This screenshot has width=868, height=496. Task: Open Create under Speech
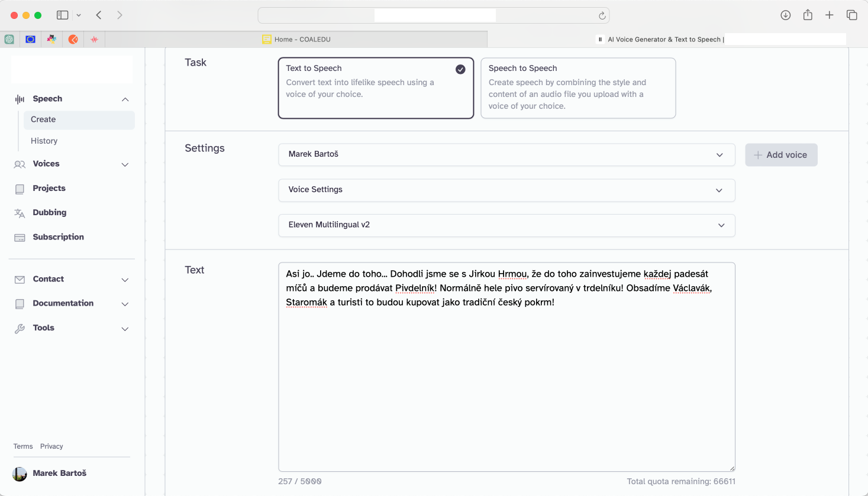[x=79, y=119]
